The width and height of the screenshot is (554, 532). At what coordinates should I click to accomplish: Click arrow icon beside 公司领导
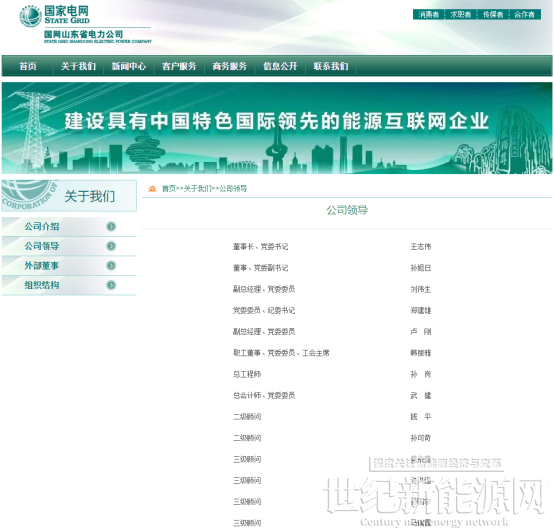[x=111, y=246]
